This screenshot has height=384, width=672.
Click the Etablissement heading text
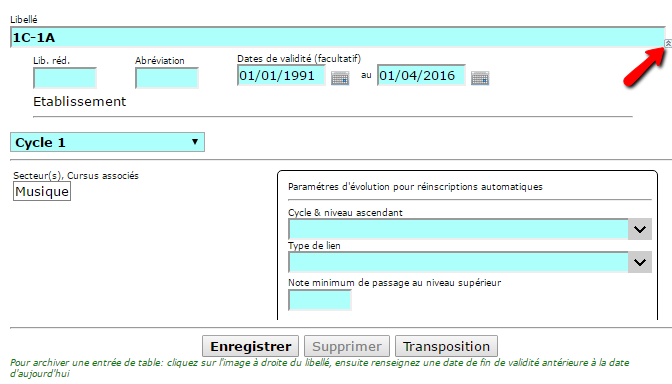click(80, 102)
